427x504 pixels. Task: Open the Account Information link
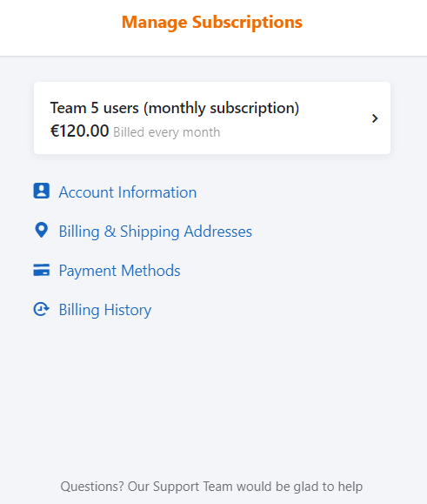[128, 192]
